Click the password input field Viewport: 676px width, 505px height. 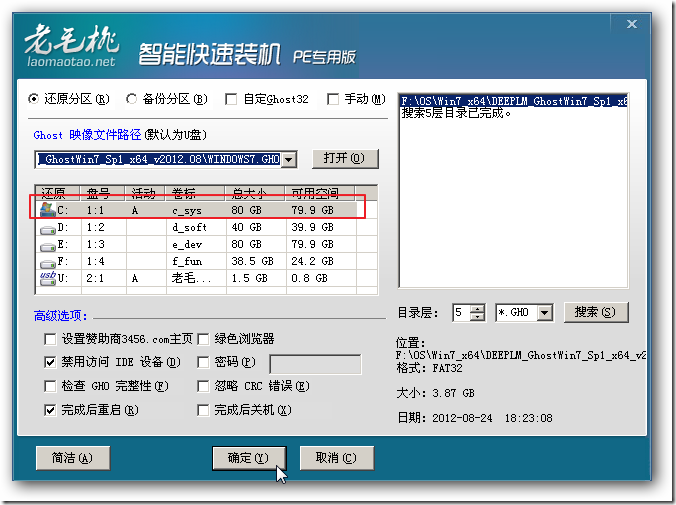tap(315, 364)
